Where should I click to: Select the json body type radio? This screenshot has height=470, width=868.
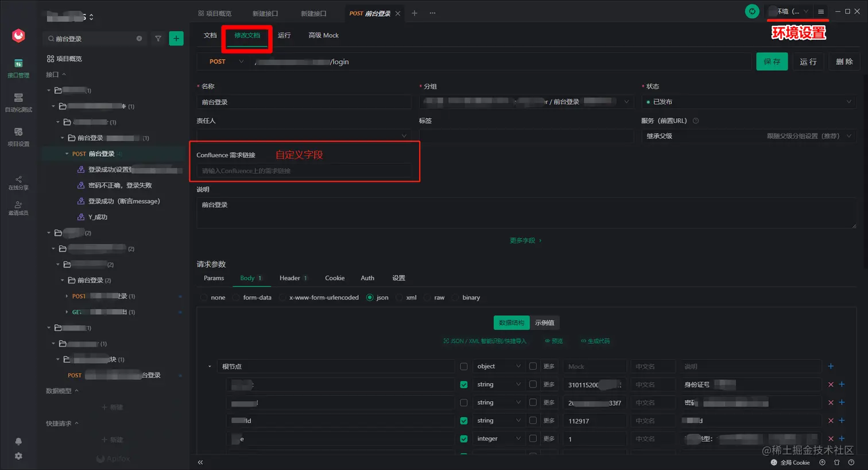click(370, 297)
